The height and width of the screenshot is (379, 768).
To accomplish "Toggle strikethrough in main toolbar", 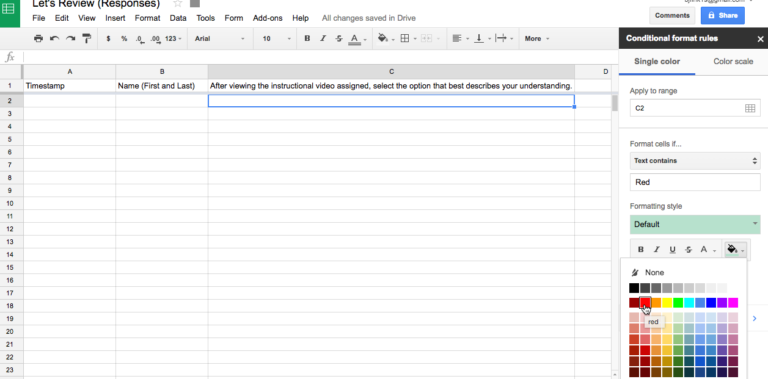I will click(339, 38).
